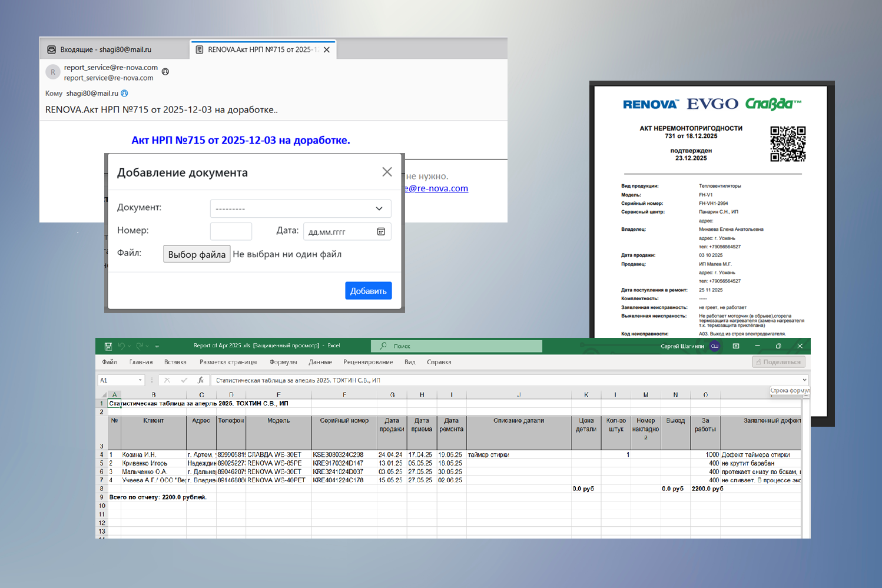Screen dimensions: 882x588
Task: Switch to the Главная ribbon tab
Action: coord(141,362)
